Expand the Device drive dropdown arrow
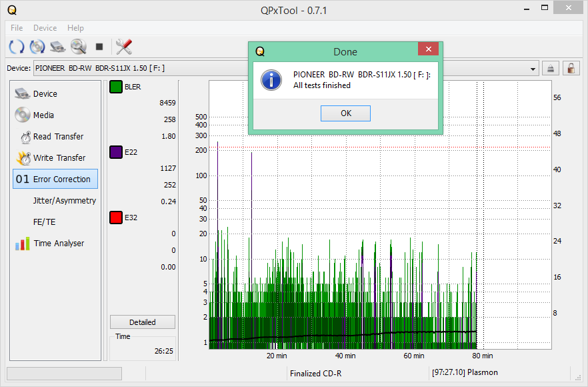The height and width of the screenshot is (387, 588). (x=533, y=69)
